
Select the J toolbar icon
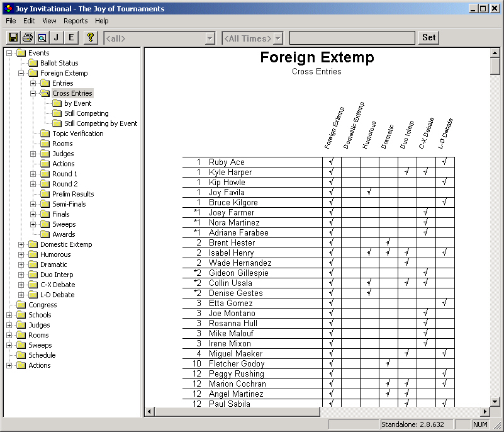pos(56,37)
